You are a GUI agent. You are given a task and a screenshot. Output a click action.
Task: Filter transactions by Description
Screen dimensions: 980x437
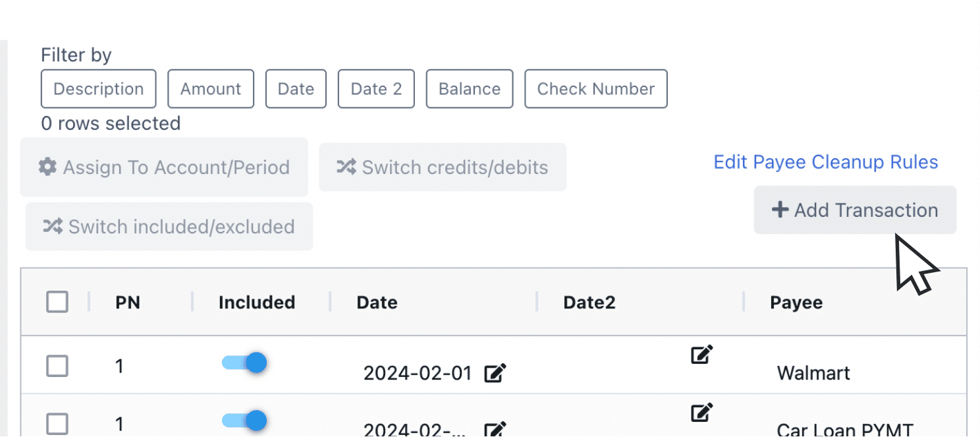point(98,88)
